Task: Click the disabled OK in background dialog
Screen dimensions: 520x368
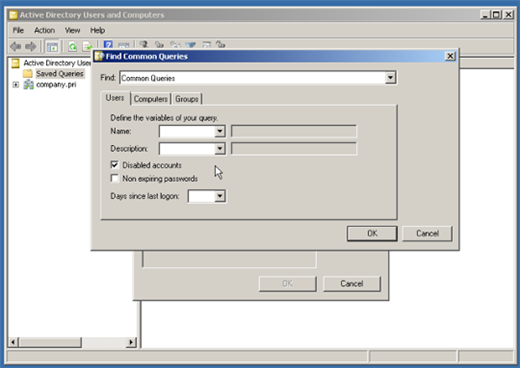Action: [x=288, y=284]
